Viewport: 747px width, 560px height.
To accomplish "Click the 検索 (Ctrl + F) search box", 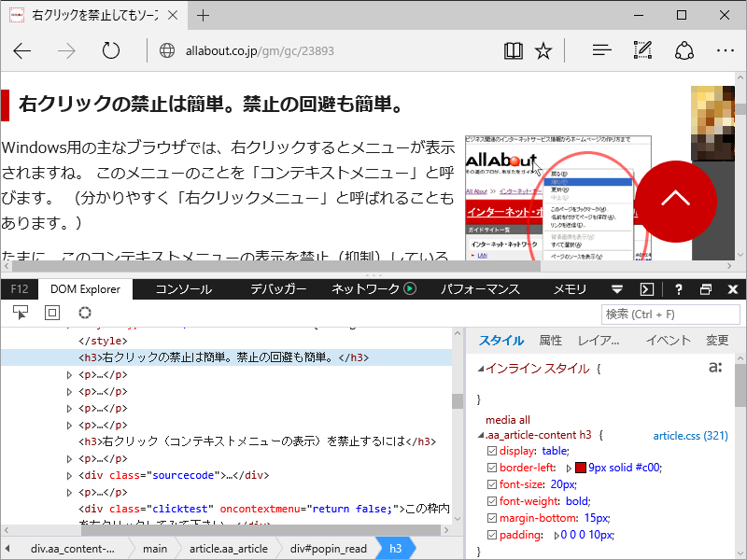I will pyautogui.click(x=670, y=315).
